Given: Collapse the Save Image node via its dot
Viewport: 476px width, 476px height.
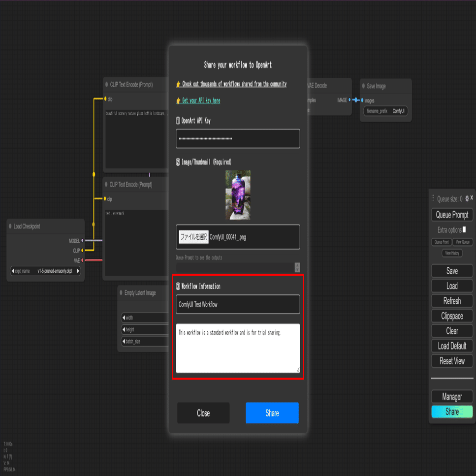Looking at the screenshot, I should (363, 86).
